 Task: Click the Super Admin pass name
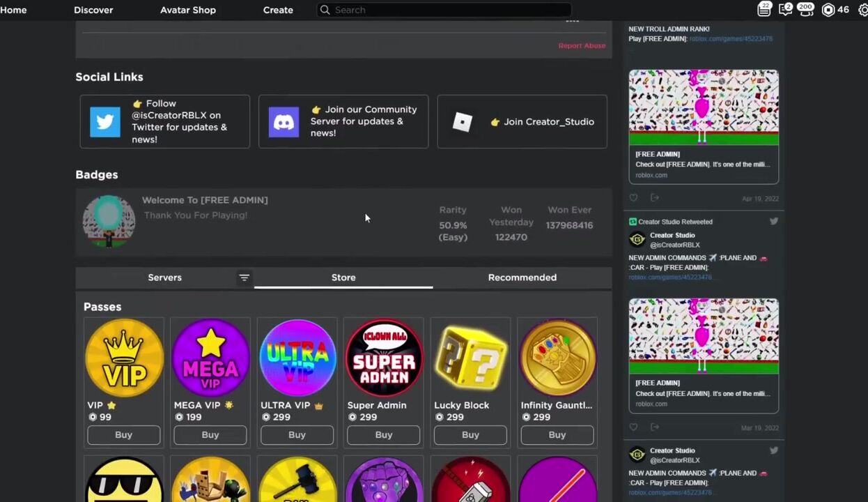[377, 405]
